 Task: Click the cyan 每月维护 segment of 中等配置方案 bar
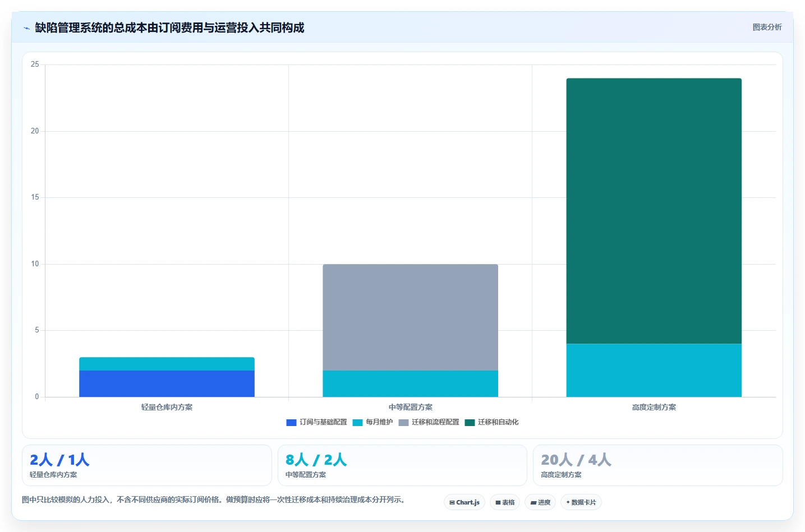click(x=410, y=384)
